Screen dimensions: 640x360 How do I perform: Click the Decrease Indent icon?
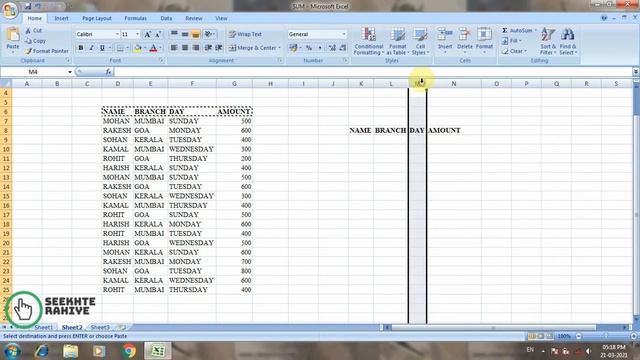click(x=208, y=48)
